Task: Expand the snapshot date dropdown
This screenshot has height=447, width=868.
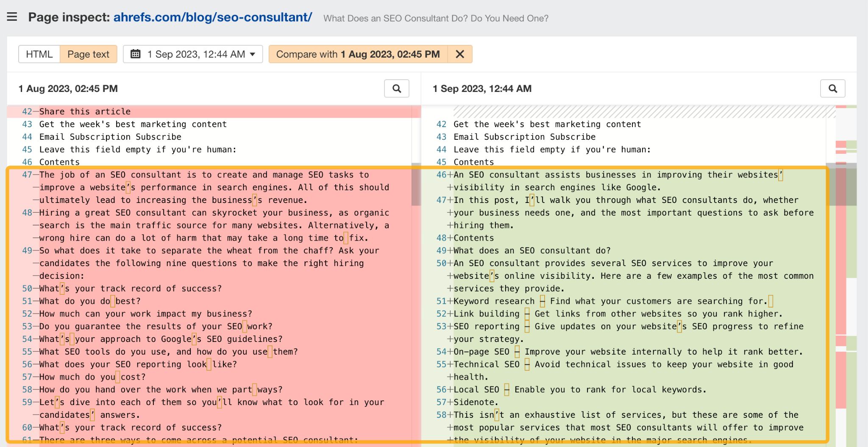Action: (x=253, y=54)
